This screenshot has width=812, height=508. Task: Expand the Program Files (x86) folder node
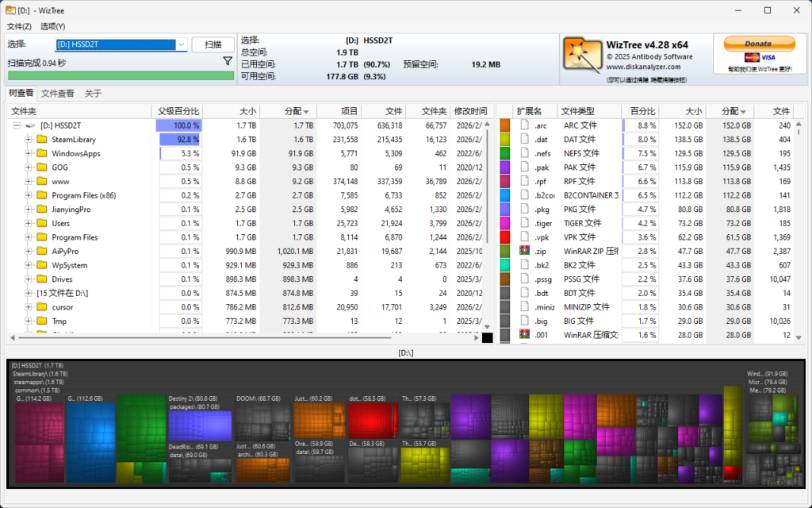point(29,195)
